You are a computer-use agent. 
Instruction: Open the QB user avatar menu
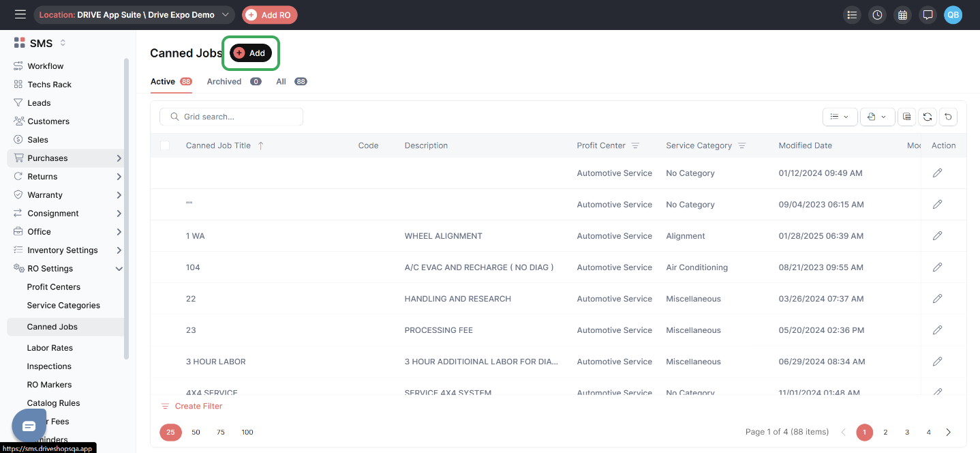(x=953, y=15)
